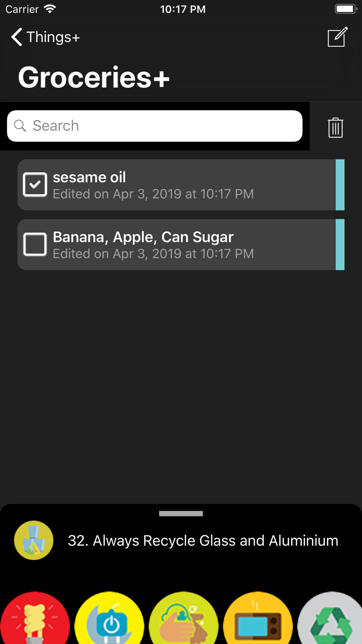Tap the magnifying glass search icon
Screen dimensions: 362x644
click(x=20, y=126)
